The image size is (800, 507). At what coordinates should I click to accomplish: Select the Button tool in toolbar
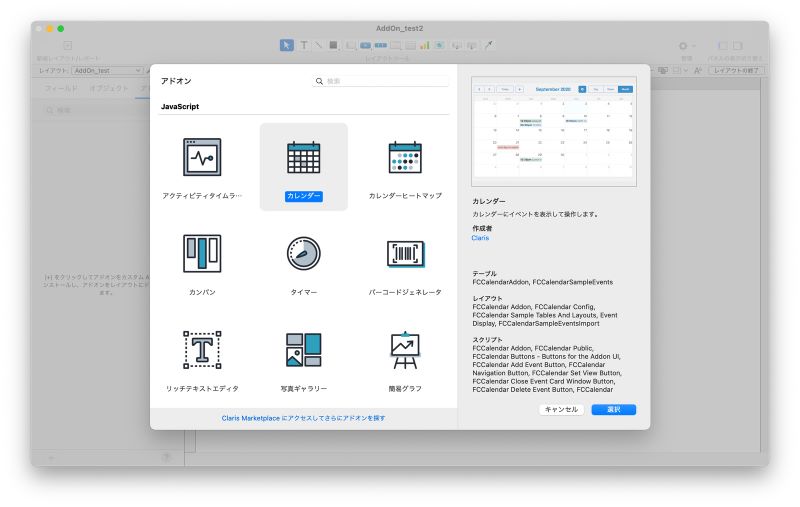click(x=365, y=46)
